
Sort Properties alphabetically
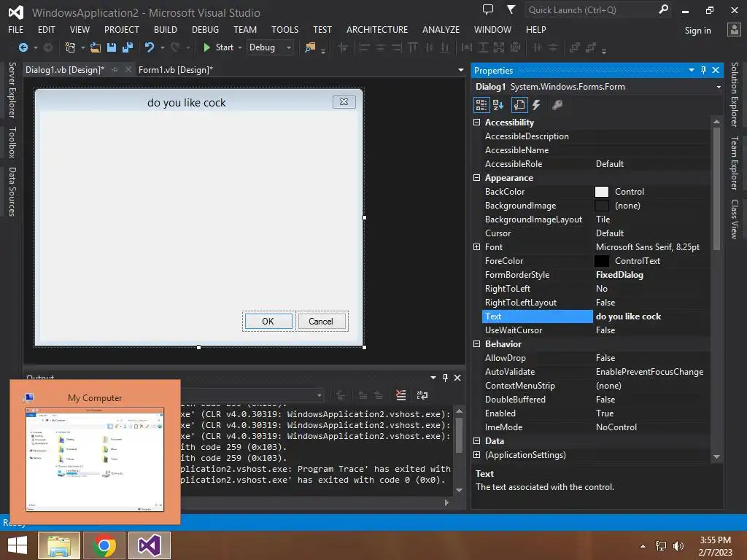[498, 105]
